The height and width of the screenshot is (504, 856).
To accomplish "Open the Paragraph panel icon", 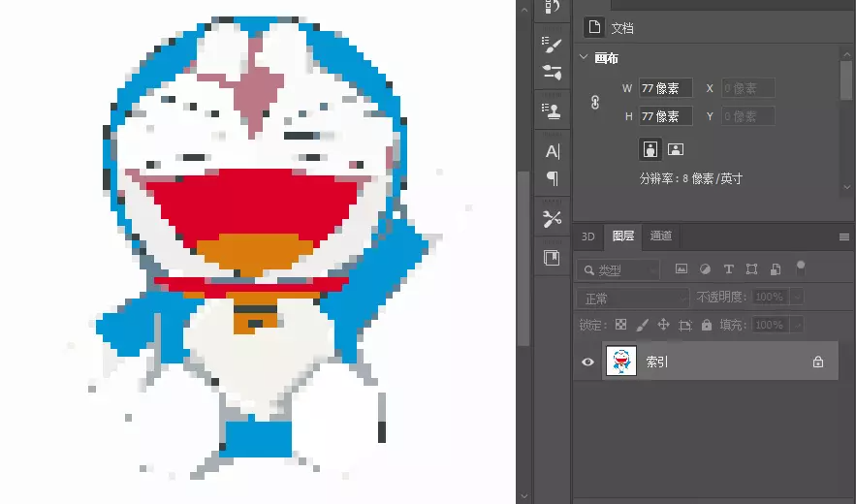I will 553,178.
